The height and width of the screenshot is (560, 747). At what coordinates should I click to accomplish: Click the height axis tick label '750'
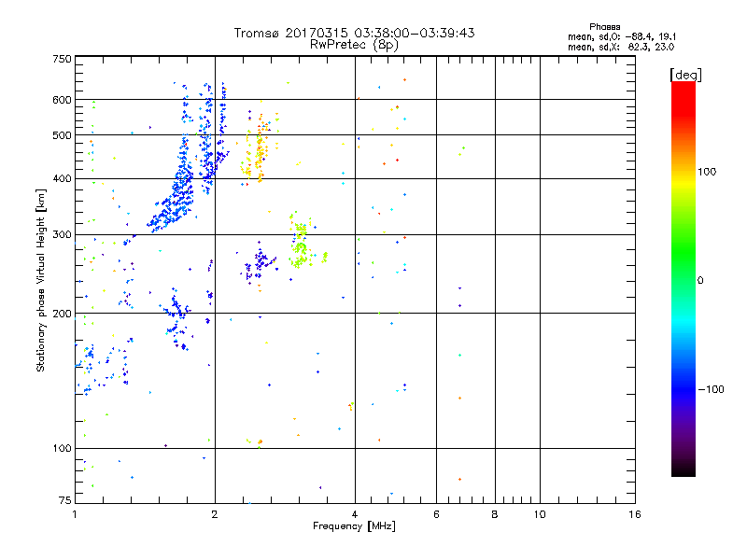tap(62, 59)
